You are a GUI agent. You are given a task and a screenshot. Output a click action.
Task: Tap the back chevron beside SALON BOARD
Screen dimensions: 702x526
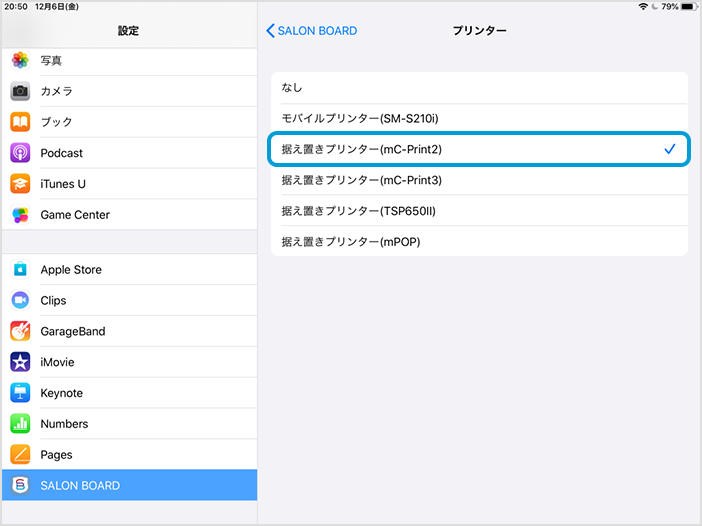point(270,30)
